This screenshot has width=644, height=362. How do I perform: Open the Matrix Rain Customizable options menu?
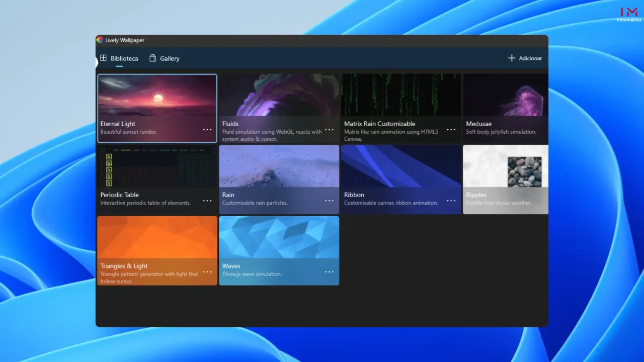click(x=451, y=130)
